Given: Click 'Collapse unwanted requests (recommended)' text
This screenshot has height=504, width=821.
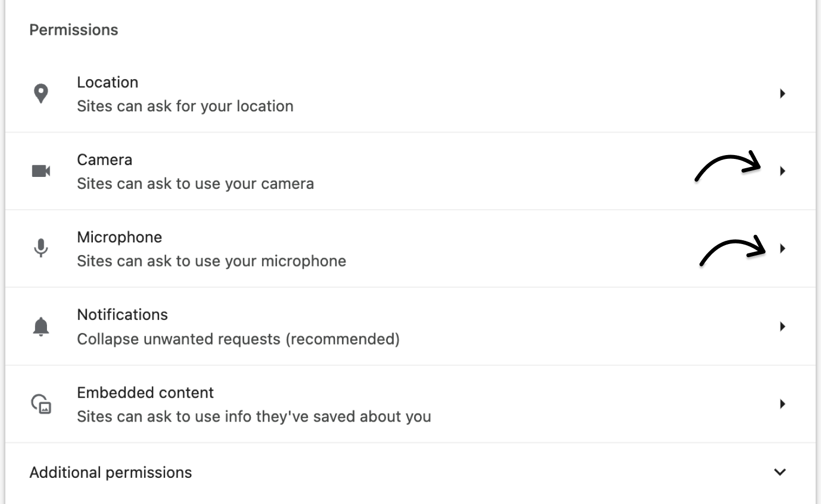Looking at the screenshot, I should (x=238, y=339).
